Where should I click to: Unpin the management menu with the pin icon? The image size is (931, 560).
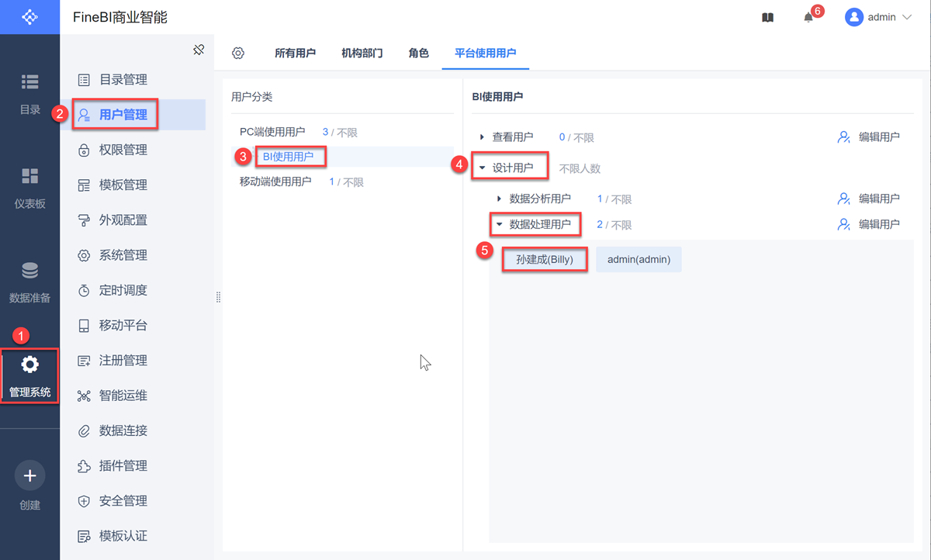[x=199, y=50]
